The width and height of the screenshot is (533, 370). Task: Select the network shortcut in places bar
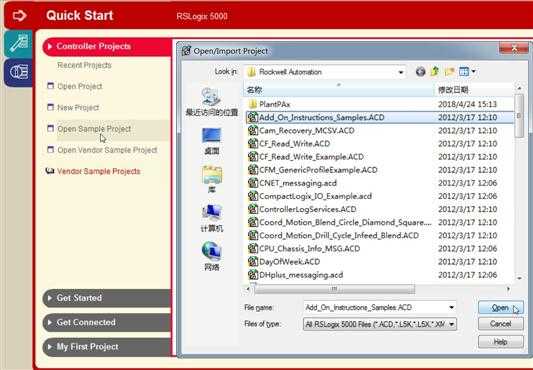[x=212, y=256]
